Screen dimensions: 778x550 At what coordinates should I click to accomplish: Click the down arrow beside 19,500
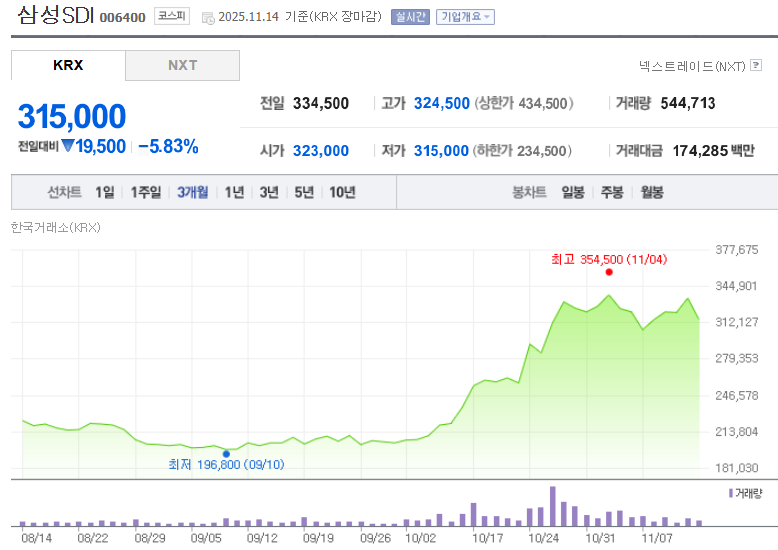pos(68,145)
